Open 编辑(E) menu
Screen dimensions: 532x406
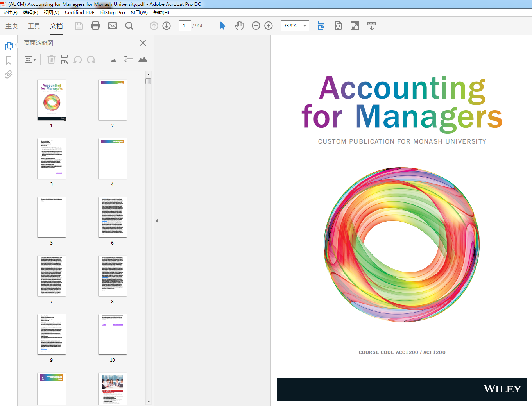tap(30, 13)
